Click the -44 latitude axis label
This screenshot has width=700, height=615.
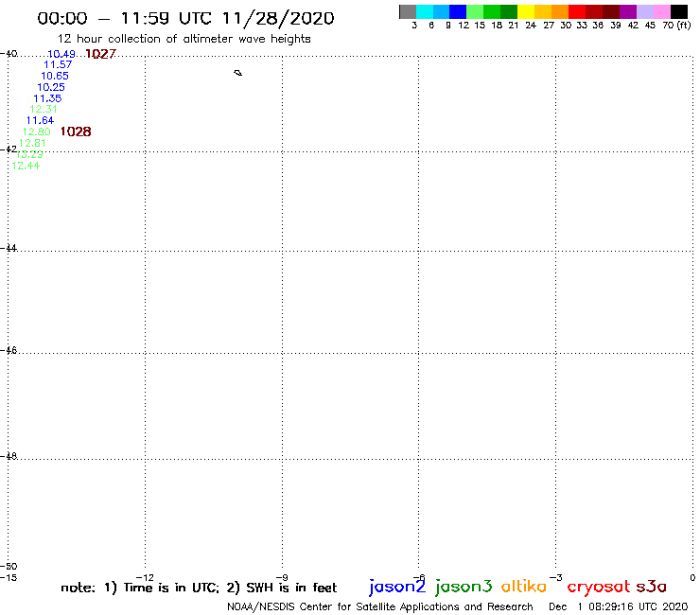(9, 248)
